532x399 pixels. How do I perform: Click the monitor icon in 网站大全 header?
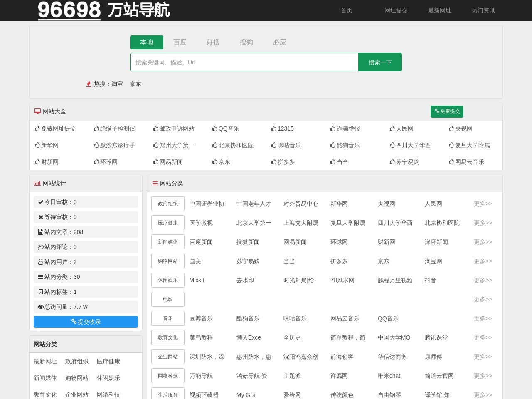click(37, 111)
